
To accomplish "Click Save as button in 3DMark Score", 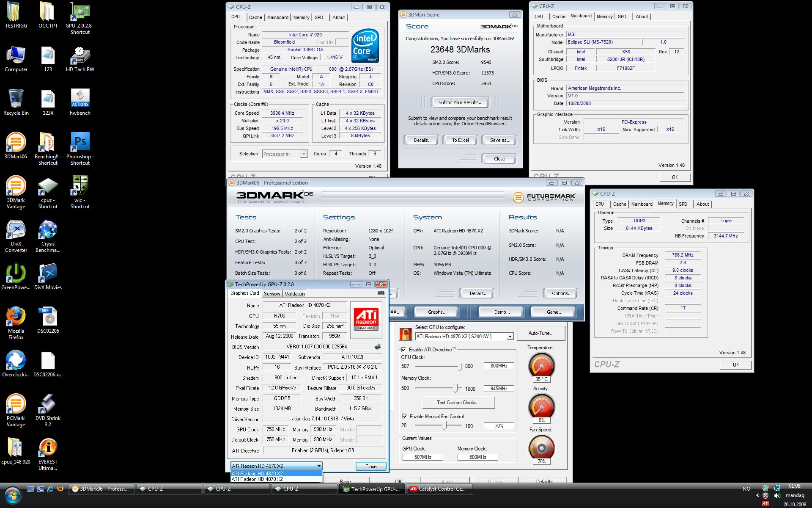I will (x=500, y=140).
